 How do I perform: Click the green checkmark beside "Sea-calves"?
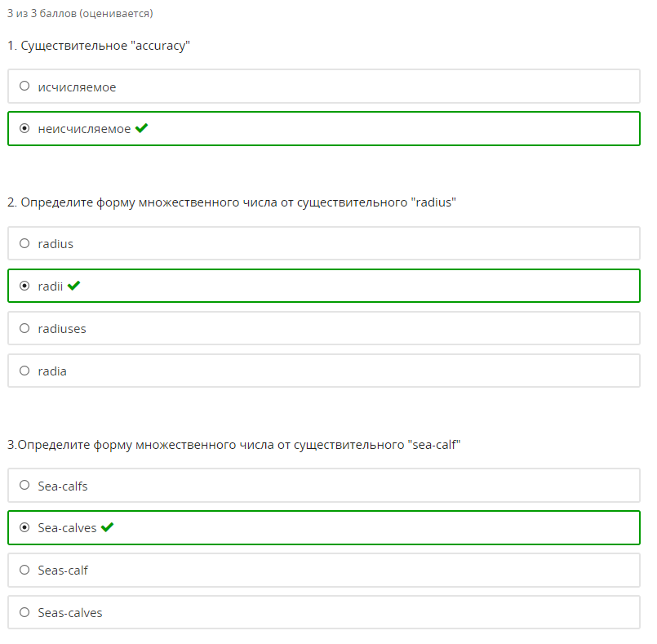(107, 527)
